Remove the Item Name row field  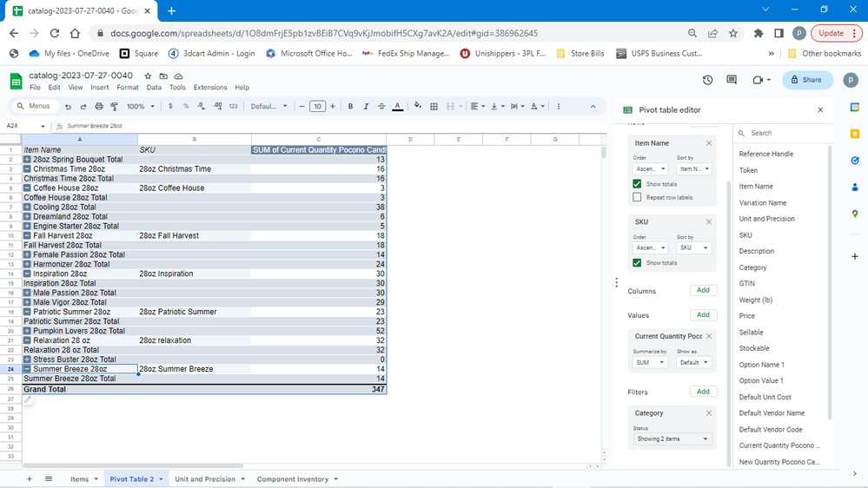709,143
